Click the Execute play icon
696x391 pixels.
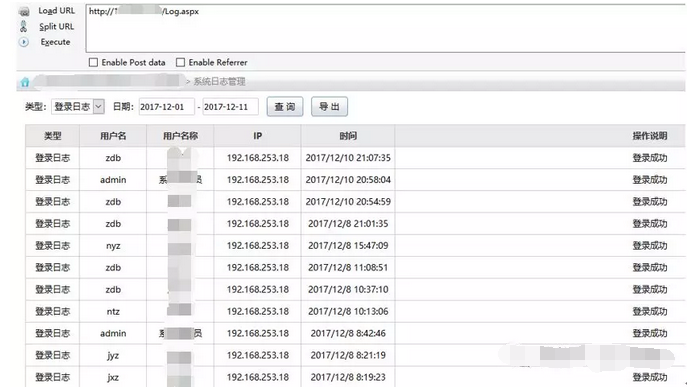pyautogui.click(x=24, y=42)
